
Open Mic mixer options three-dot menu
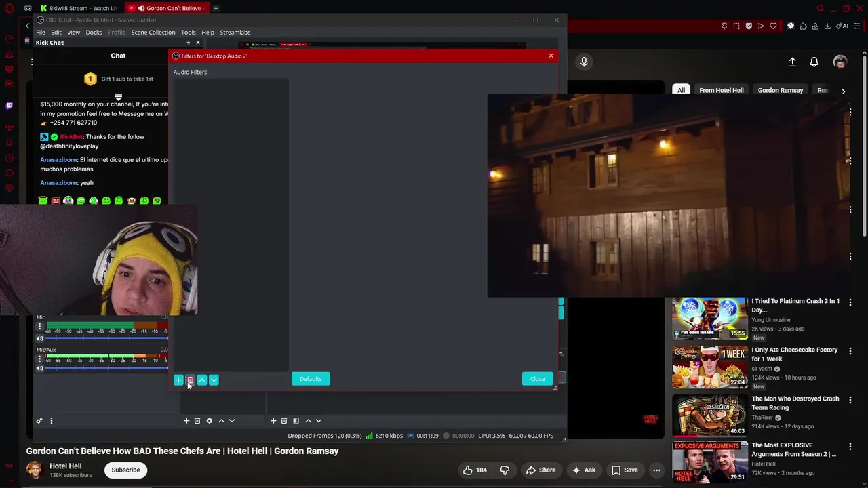(x=39, y=327)
